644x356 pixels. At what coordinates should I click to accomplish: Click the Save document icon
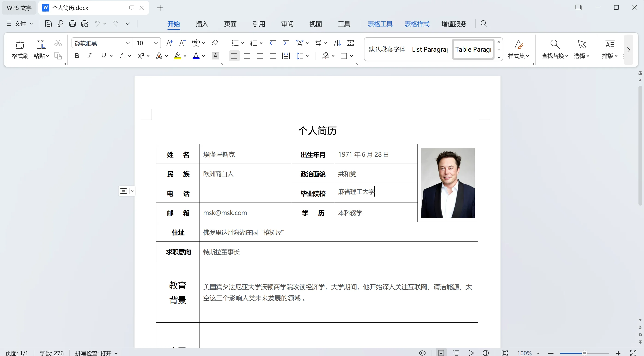(x=48, y=24)
